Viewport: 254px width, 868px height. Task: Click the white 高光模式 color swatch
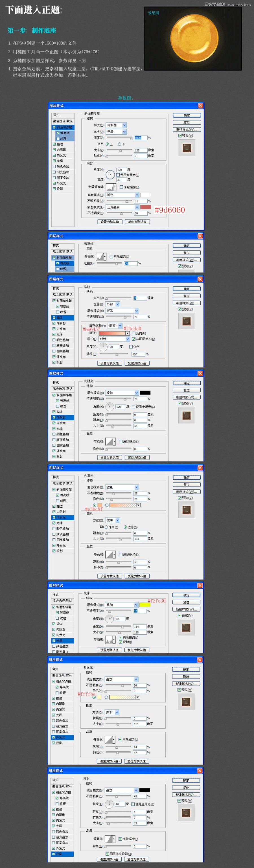tap(146, 195)
